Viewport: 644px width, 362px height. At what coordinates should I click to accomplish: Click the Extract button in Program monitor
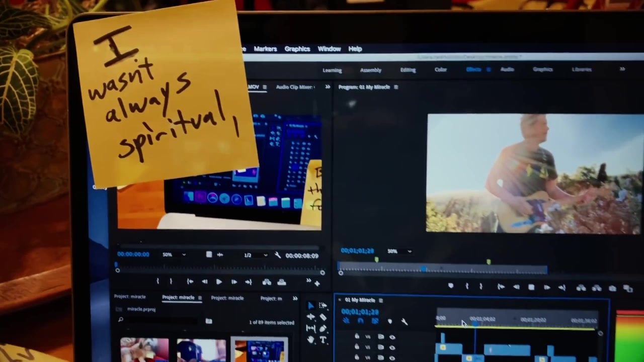click(x=597, y=288)
